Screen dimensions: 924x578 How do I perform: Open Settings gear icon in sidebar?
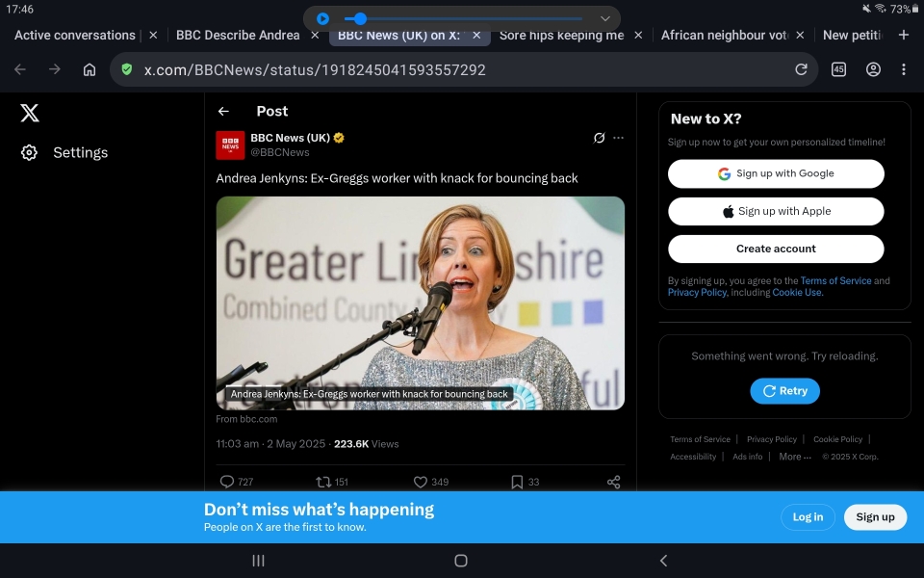pos(29,153)
